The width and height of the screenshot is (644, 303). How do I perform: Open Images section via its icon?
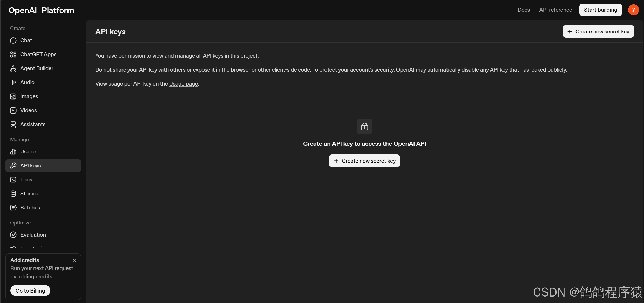pos(13,96)
